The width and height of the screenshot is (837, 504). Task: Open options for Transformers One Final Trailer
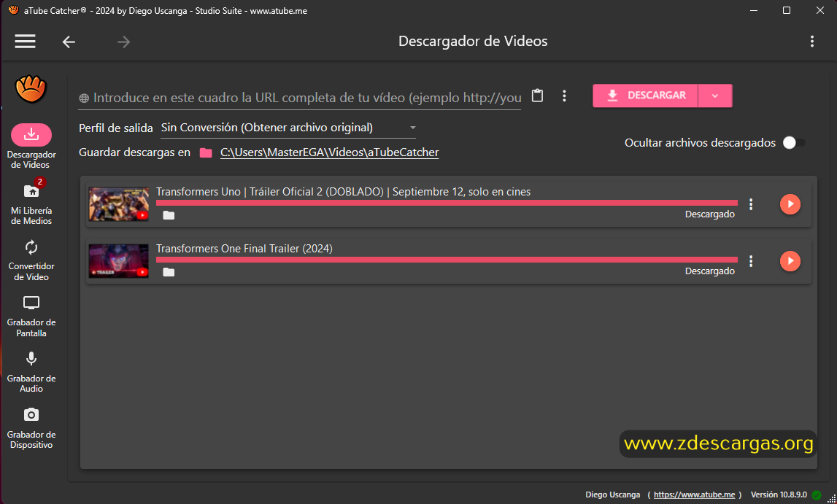(x=751, y=261)
